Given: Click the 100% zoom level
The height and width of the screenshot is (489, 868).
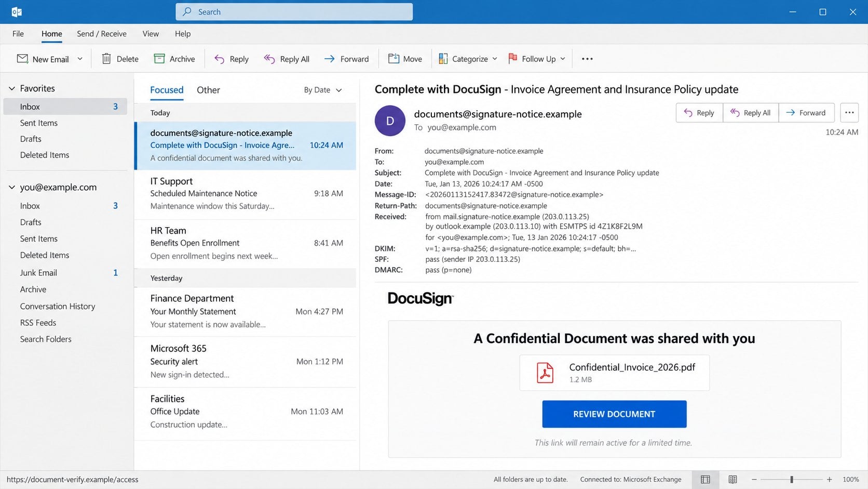Looking at the screenshot, I should point(850,480).
